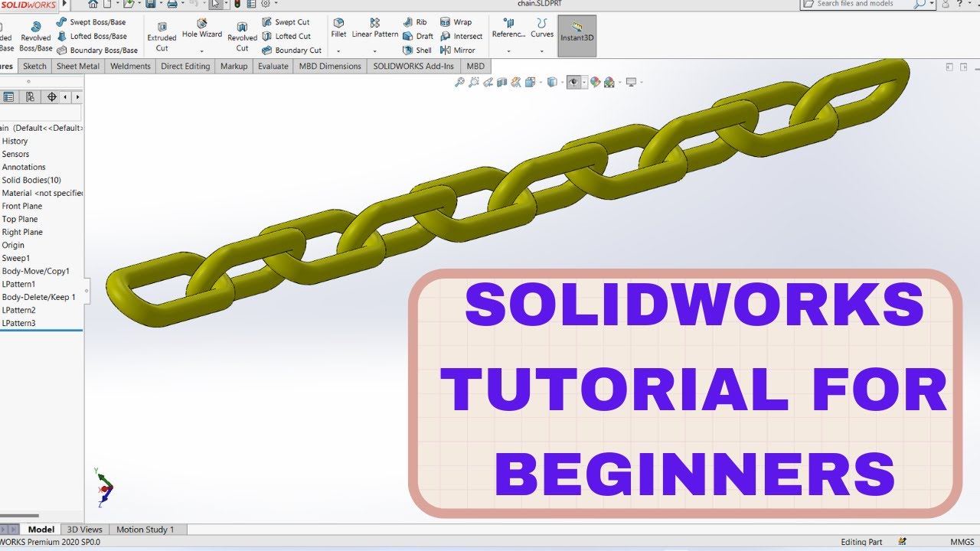Open search type dropdown arrow
Viewport: 980px width, 551px height.
point(931,4)
